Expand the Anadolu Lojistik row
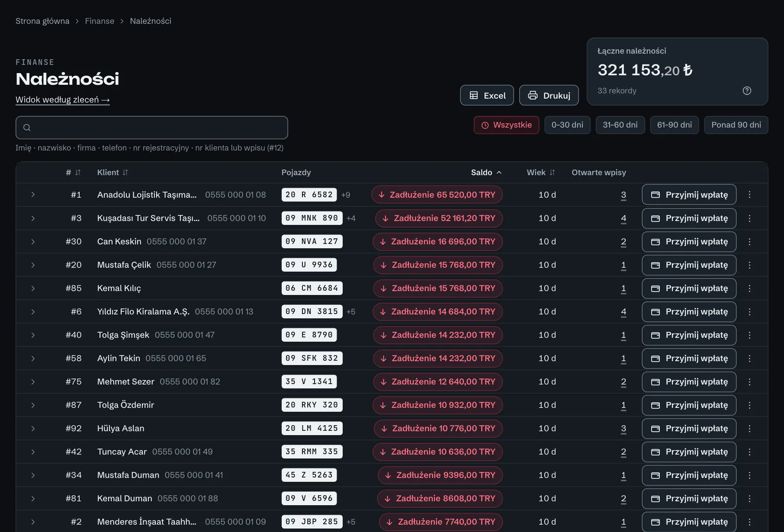The image size is (784, 532). (33, 195)
